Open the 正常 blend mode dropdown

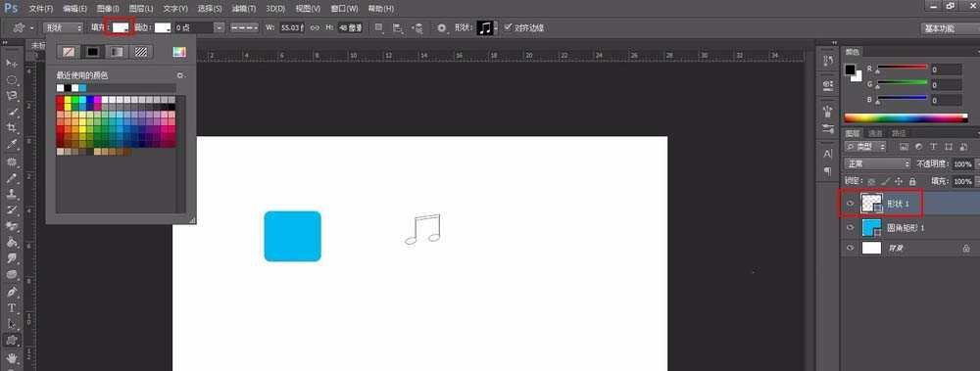pos(877,163)
